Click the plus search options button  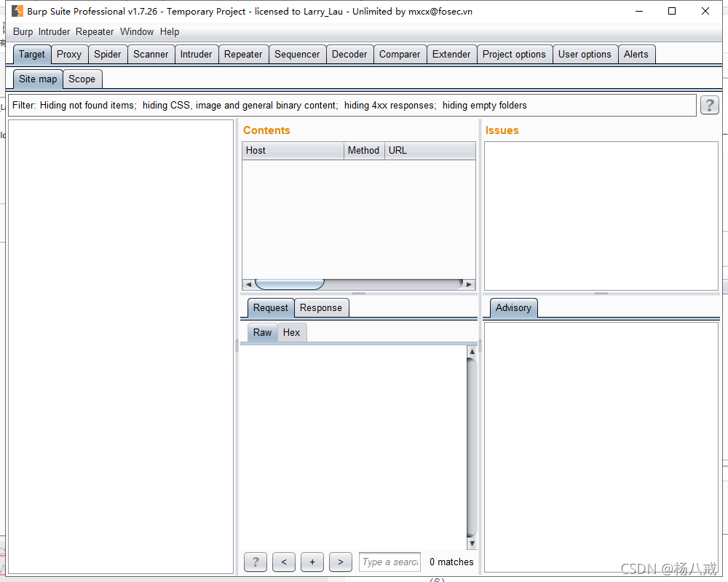pos(312,562)
